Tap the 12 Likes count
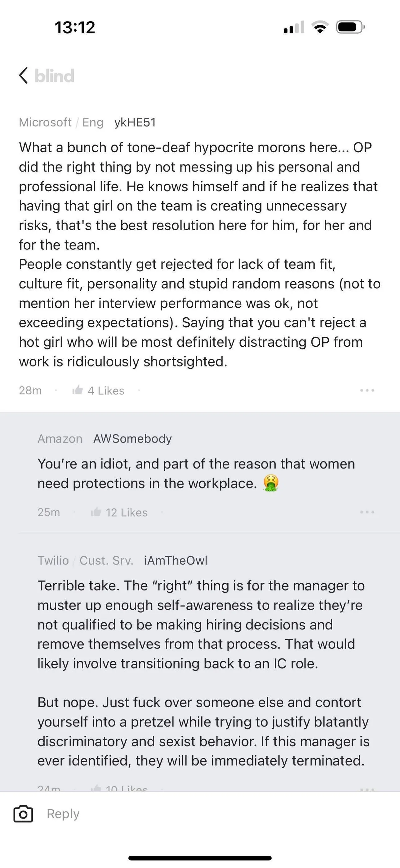 (x=127, y=513)
